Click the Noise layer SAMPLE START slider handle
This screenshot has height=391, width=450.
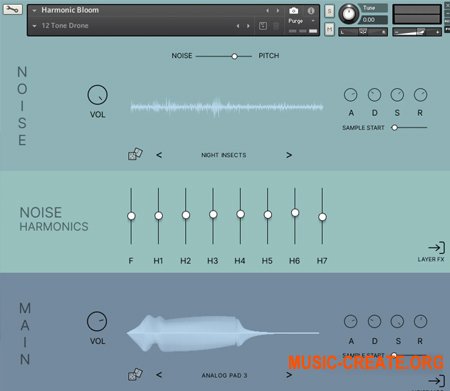[395, 127]
